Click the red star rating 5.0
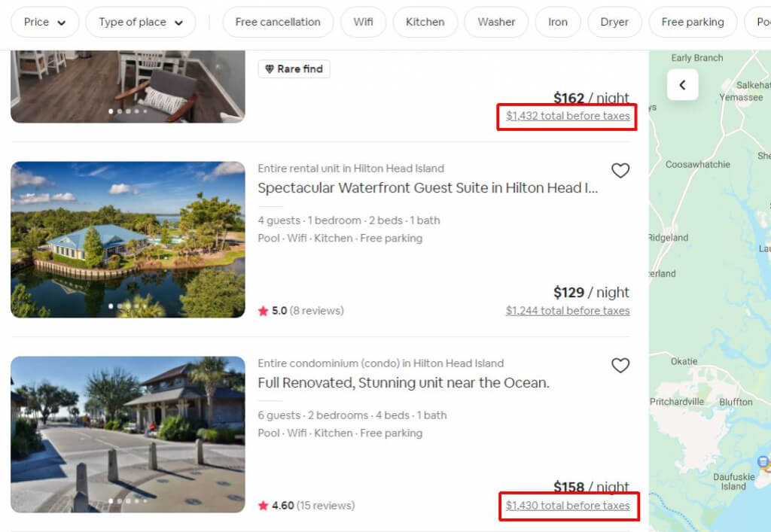This screenshot has width=771, height=532. tap(263, 311)
